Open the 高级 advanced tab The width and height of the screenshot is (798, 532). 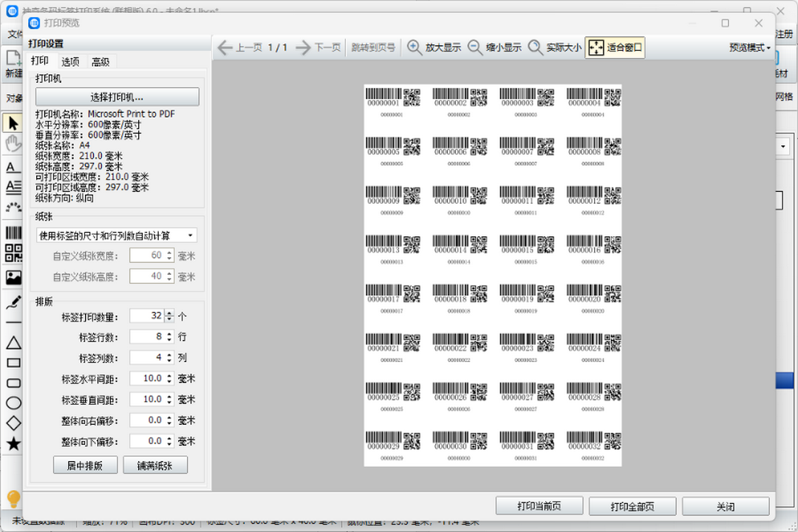pyautogui.click(x=100, y=62)
